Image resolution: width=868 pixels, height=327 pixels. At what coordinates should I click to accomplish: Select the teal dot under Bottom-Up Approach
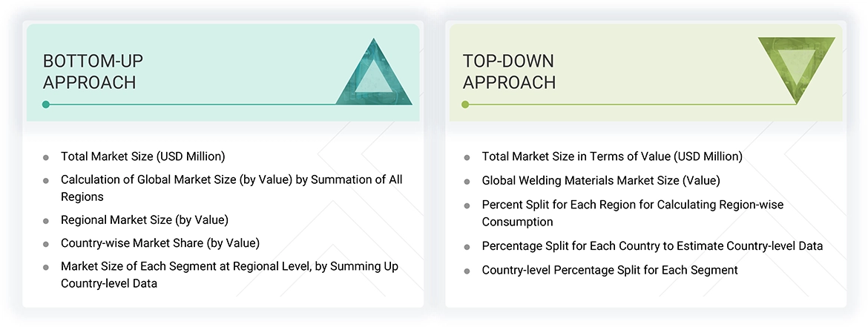(x=46, y=105)
